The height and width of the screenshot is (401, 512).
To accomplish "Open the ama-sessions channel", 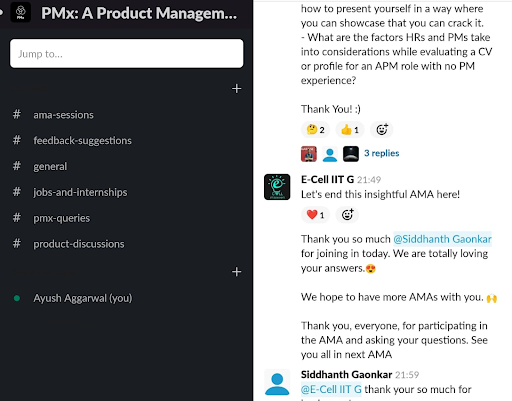I will point(63,115).
